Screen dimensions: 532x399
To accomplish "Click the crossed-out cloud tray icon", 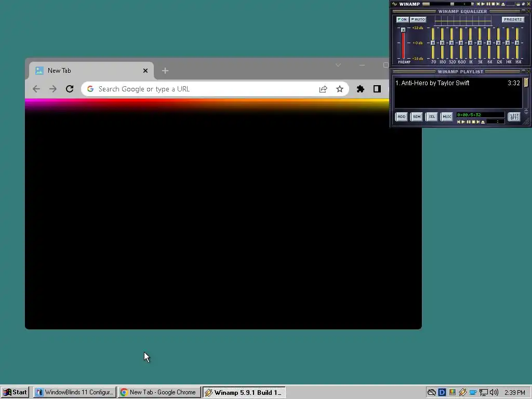I will (431, 393).
